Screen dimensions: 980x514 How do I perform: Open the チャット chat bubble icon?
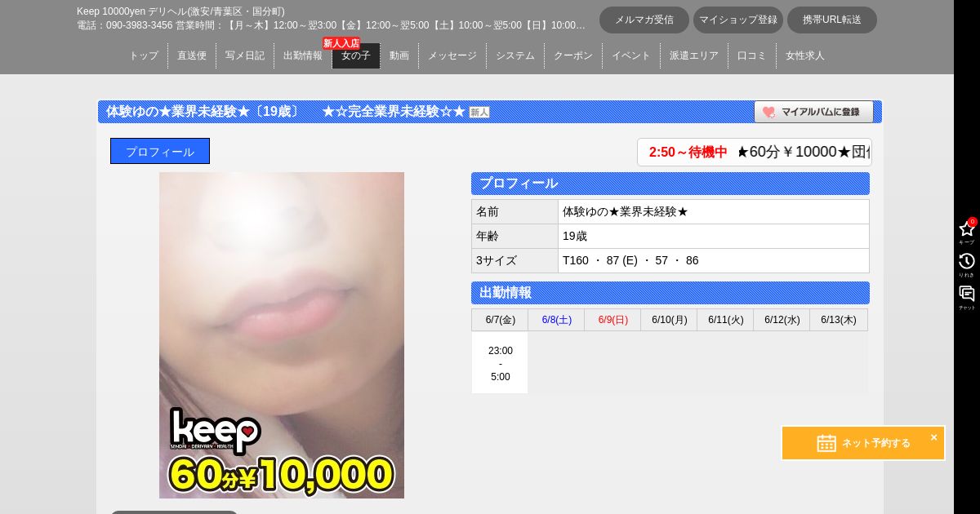coord(967,294)
